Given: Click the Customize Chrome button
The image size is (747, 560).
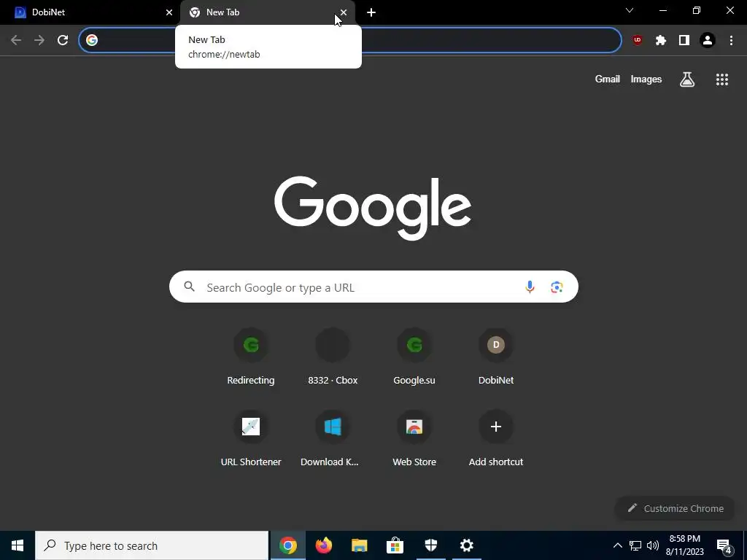Looking at the screenshot, I should tap(675, 508).
